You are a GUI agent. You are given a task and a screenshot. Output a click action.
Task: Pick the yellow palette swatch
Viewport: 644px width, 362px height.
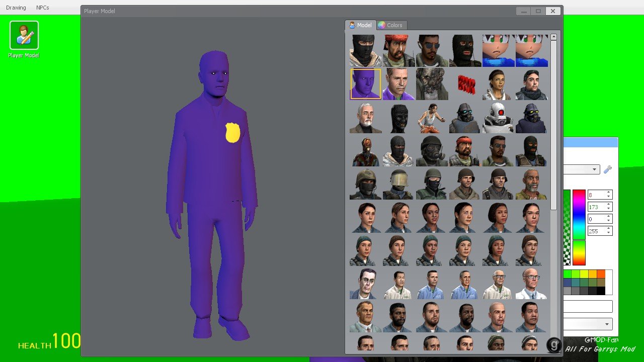click(584, 274)
